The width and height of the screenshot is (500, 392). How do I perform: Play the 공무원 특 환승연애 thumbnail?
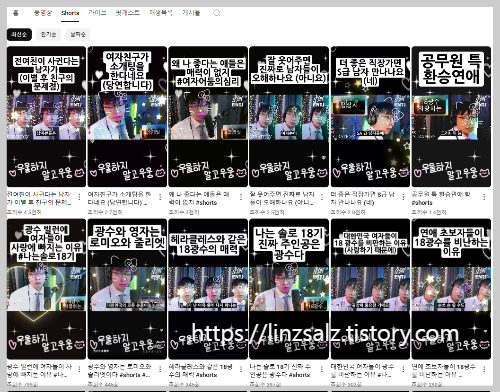[451, 117]
